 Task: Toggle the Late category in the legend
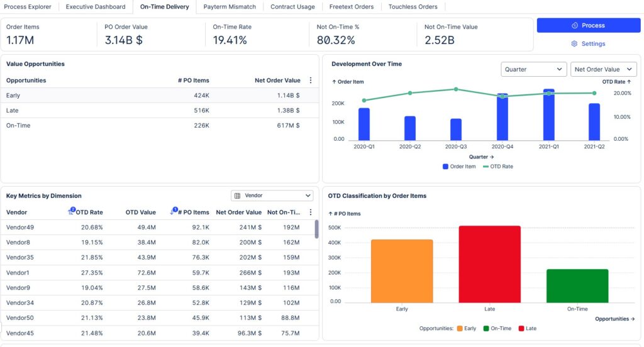coord(527,328)
